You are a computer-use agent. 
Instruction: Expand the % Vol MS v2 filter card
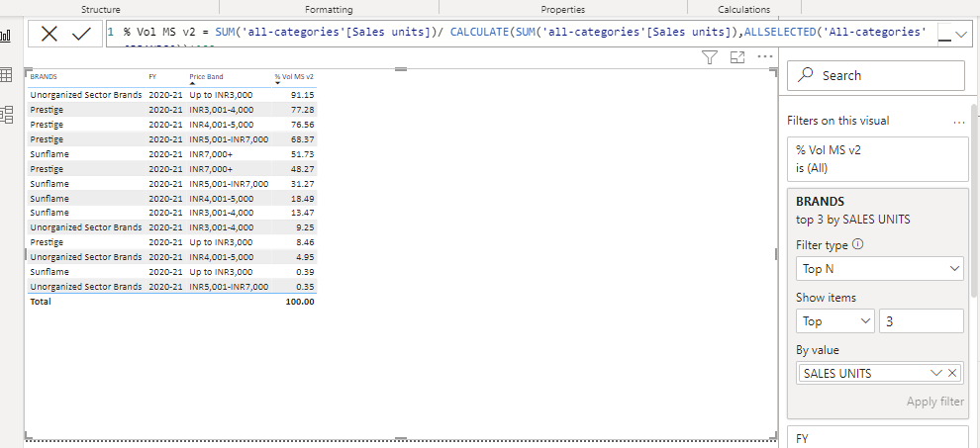click(878, 158)
